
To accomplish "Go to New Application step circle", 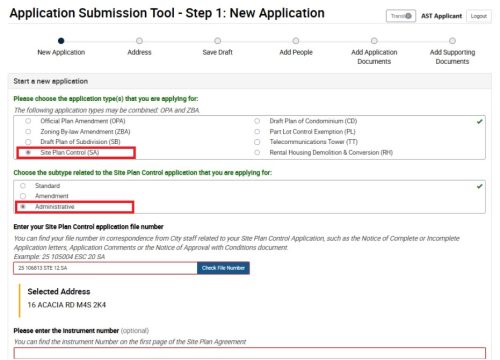I will [61, 41].
